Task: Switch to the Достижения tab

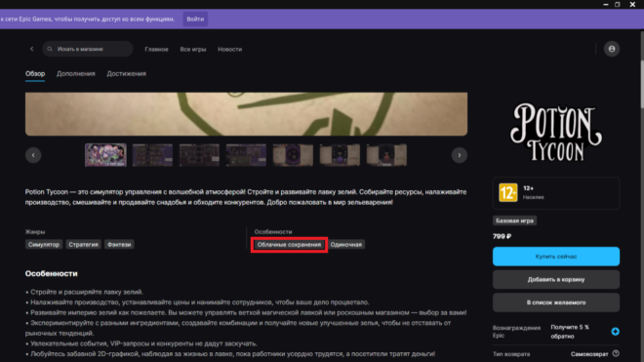Action: click(126, 73)
